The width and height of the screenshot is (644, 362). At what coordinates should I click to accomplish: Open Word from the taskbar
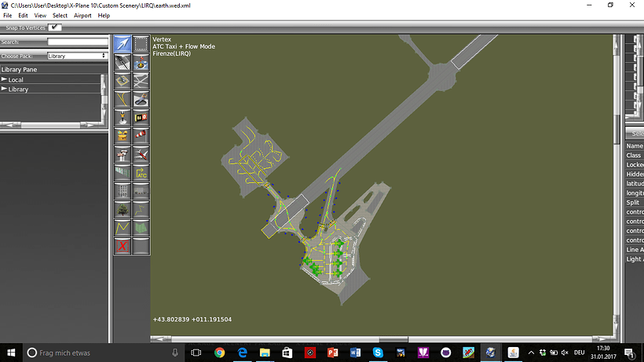pos(355,353)
